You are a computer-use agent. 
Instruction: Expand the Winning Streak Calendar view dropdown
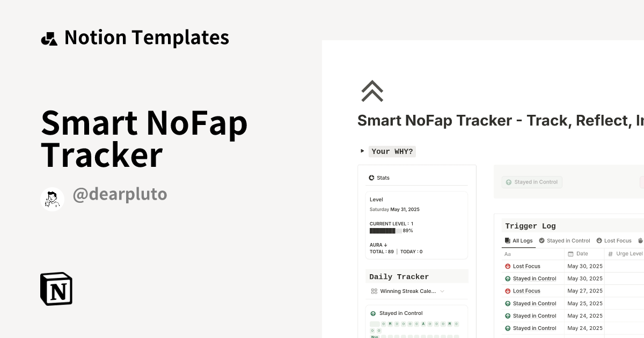tap(442, 291)
